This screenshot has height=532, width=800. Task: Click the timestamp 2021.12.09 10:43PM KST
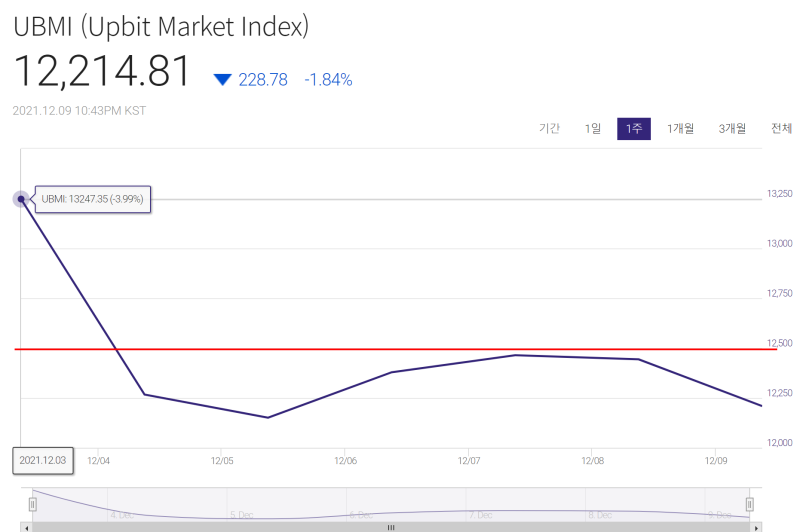point(79,111)
